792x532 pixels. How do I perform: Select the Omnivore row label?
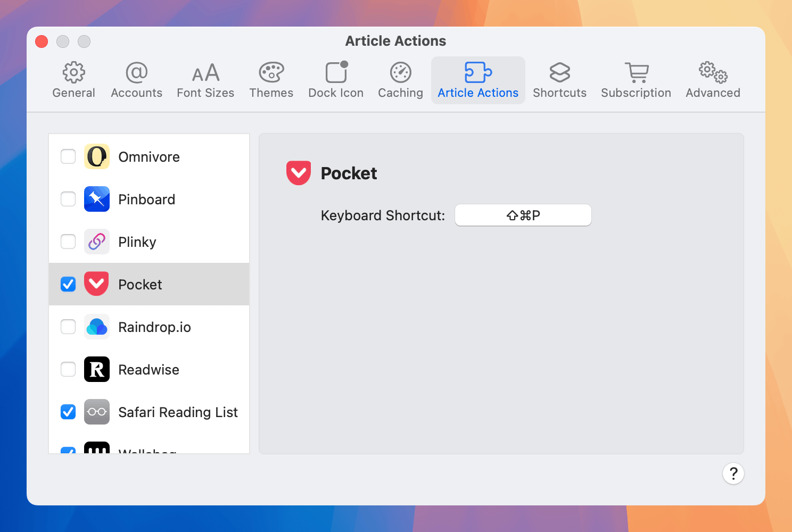click(149, 157)
